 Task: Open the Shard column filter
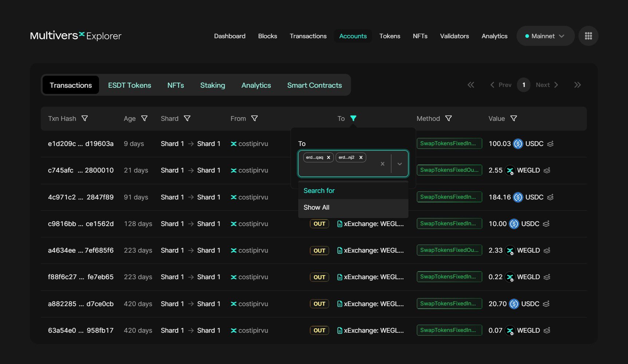click(x=187, y=118)
